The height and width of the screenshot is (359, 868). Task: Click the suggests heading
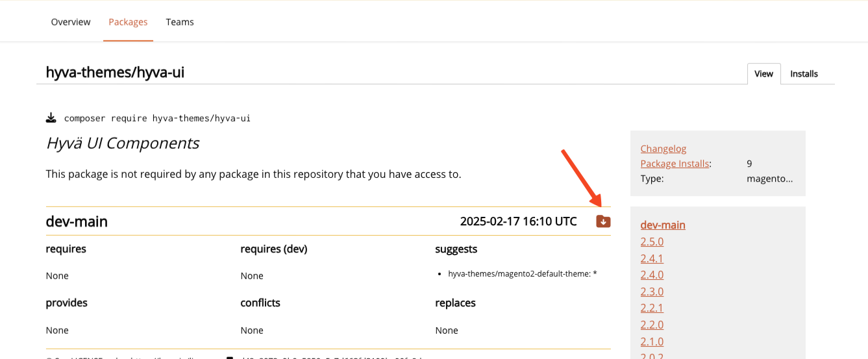coord(456,249)
